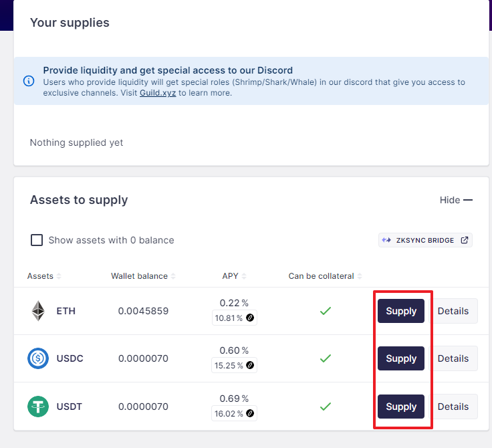
Task: Open Details for USDC
Action: point(453,358)
